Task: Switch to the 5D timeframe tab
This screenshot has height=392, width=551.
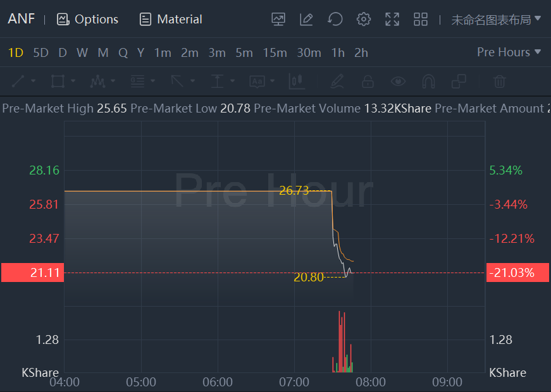Action: [40, 52]
